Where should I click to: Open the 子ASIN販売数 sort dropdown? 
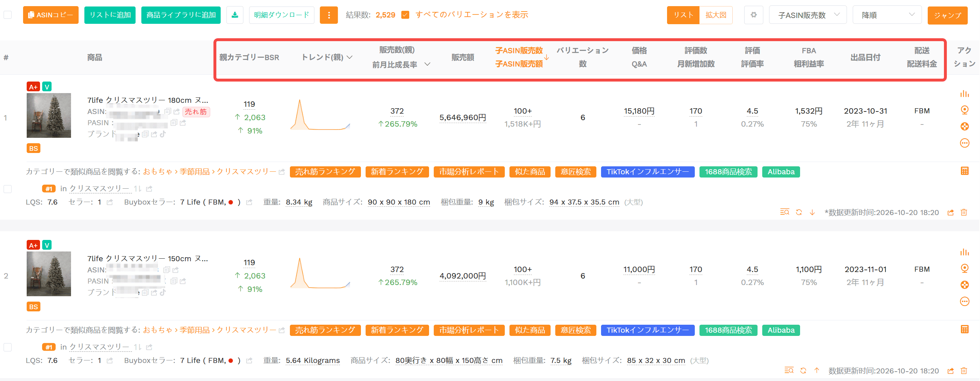pos(808,15)
